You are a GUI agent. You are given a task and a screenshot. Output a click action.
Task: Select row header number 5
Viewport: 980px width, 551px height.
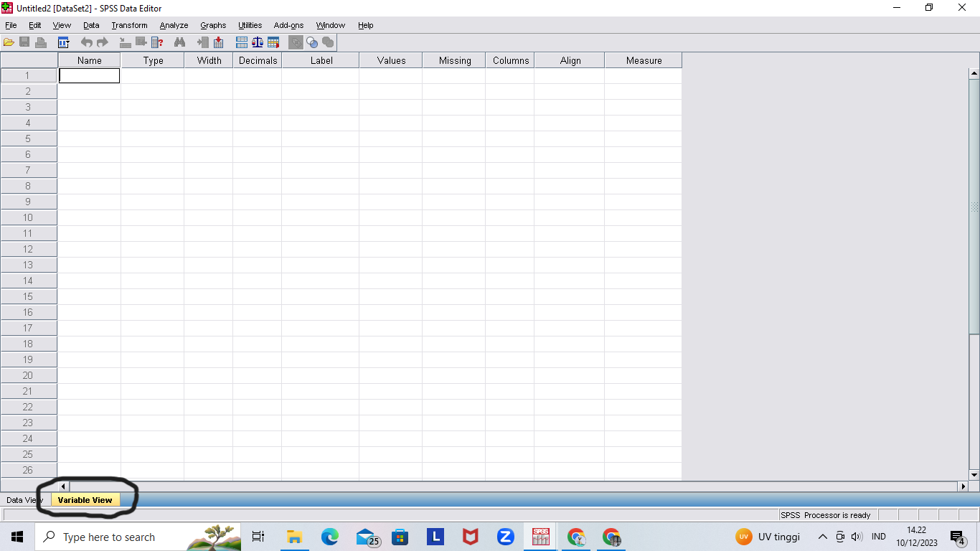29,138
